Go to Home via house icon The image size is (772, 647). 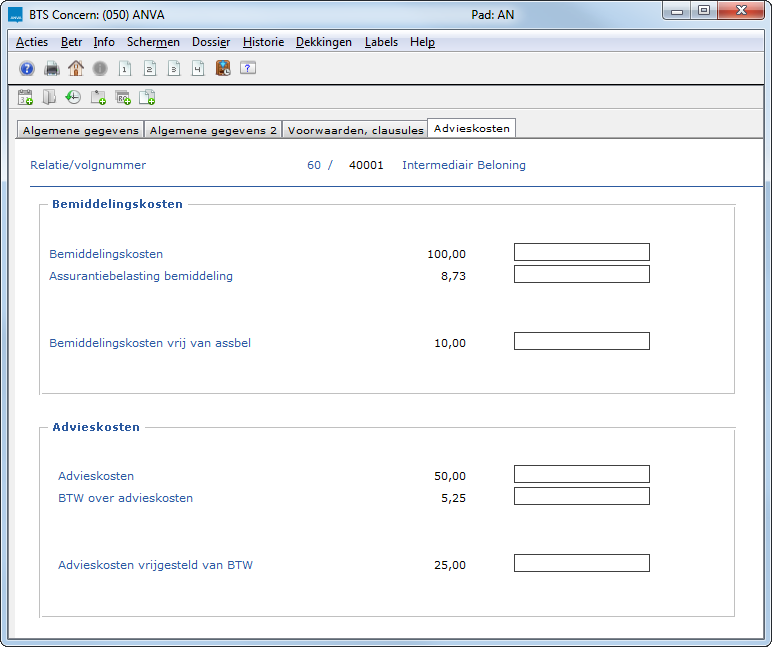pos(76,68)
